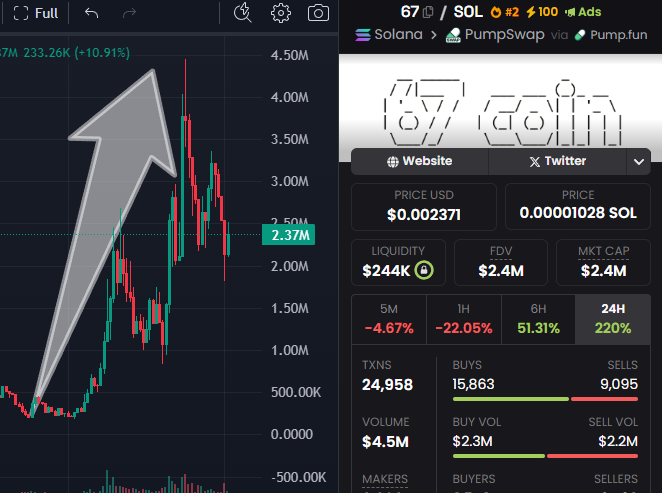
Task: Click the FDV $2.4M box
Action: 501,263
